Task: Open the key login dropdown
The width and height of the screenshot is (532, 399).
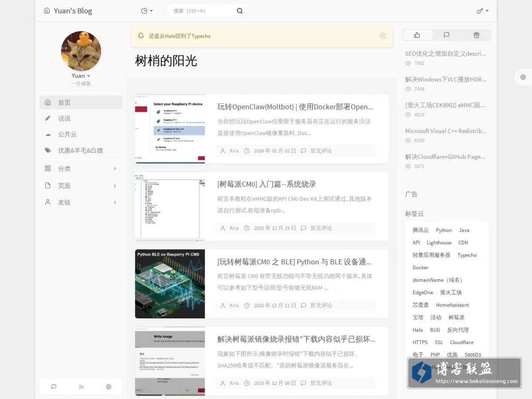Action: coord(483,11)
